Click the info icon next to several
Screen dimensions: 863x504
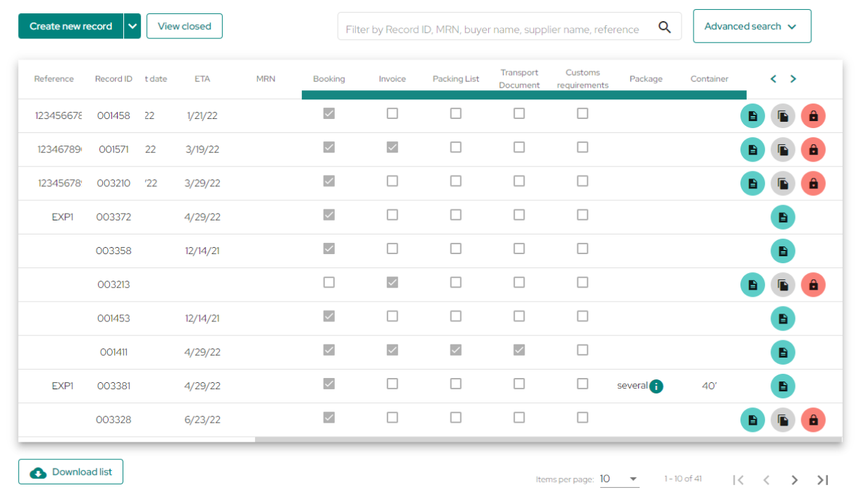pos(656,386)
